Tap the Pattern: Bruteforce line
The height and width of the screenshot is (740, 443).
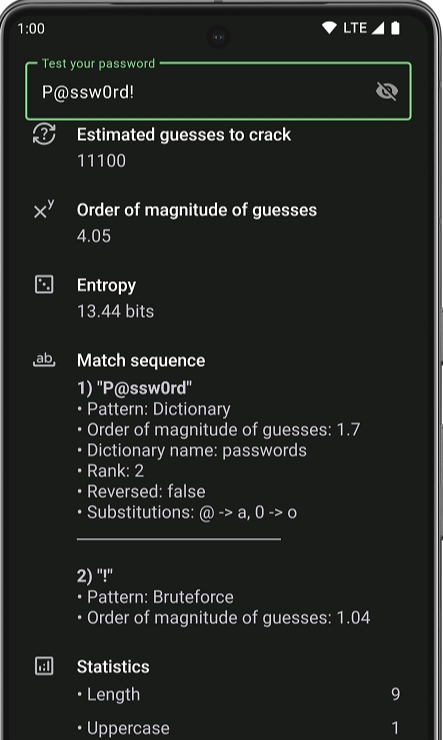155,597
